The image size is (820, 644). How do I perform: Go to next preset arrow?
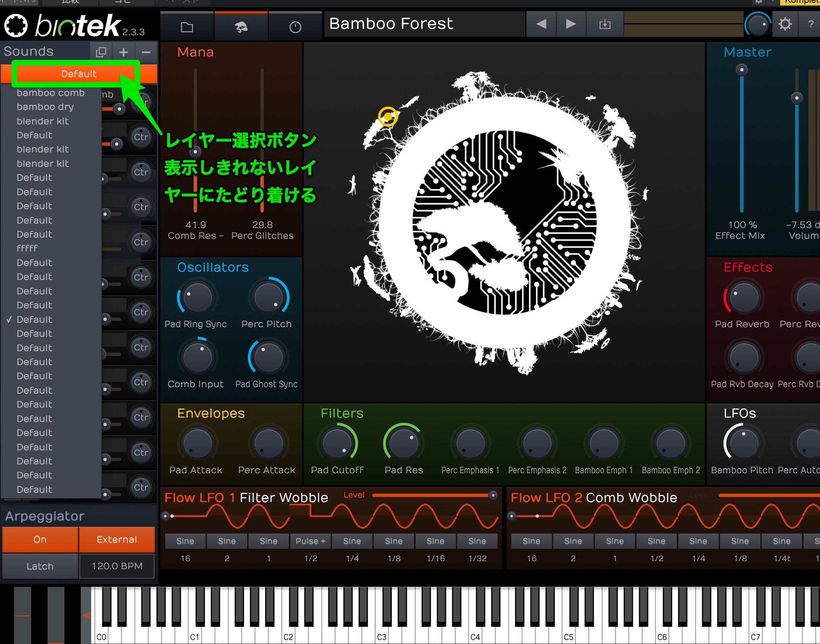coord(571,24)
